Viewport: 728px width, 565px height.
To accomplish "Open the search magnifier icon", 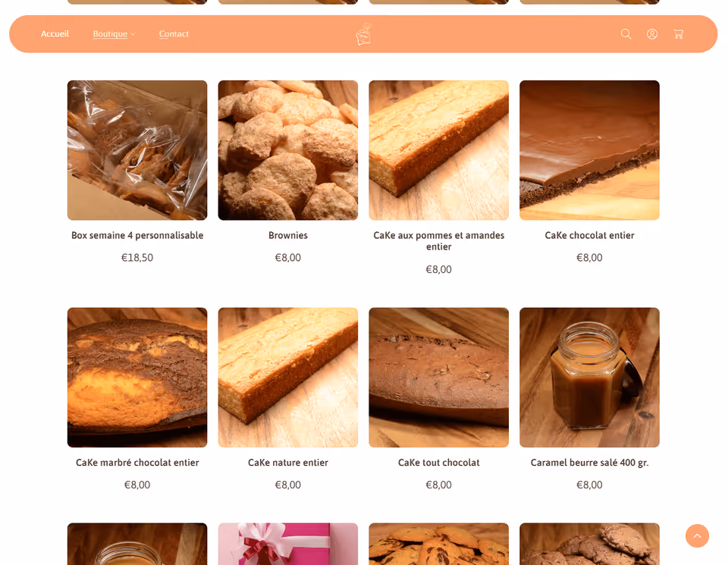I will (626, 34).
